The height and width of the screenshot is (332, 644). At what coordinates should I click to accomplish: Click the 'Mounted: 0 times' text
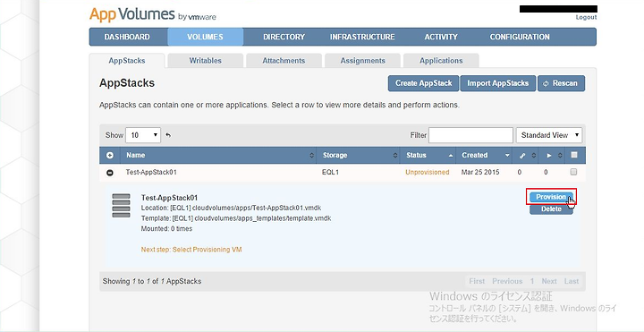pyautogui.click(x=166, y=228)
